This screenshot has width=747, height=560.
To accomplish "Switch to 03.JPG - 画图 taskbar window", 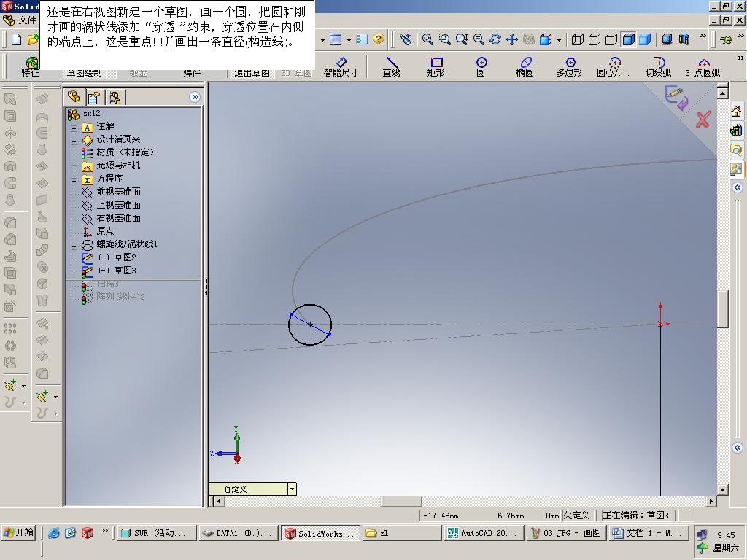I will pos(567,533).
